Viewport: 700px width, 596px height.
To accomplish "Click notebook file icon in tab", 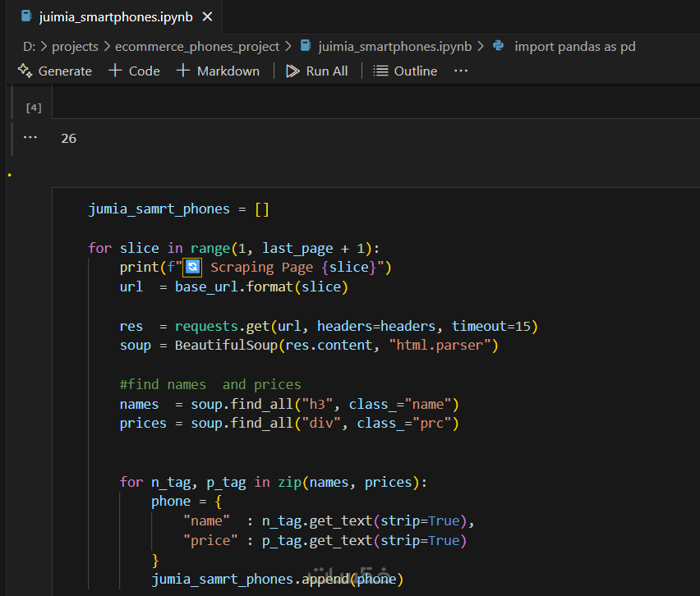I will coord(27,16).
